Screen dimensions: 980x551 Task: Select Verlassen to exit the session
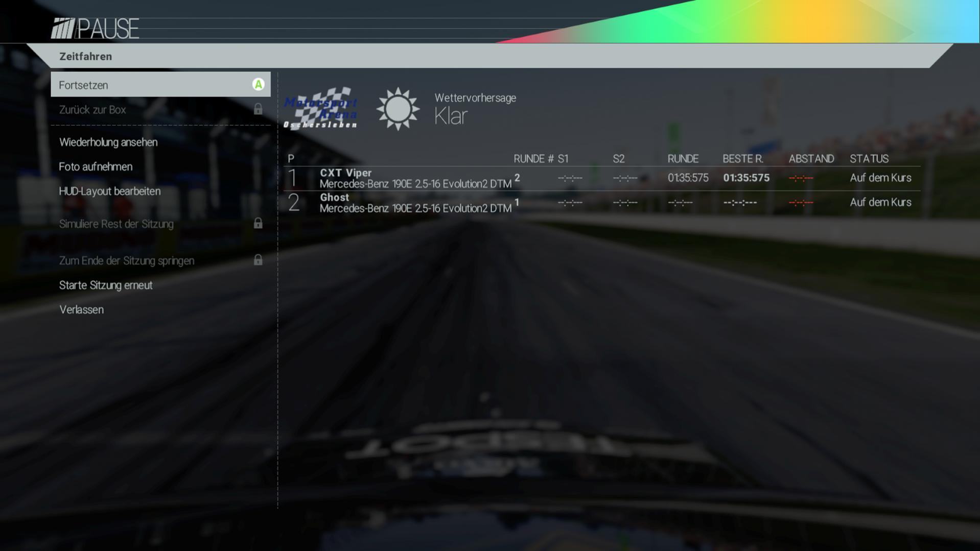point(81,309)
